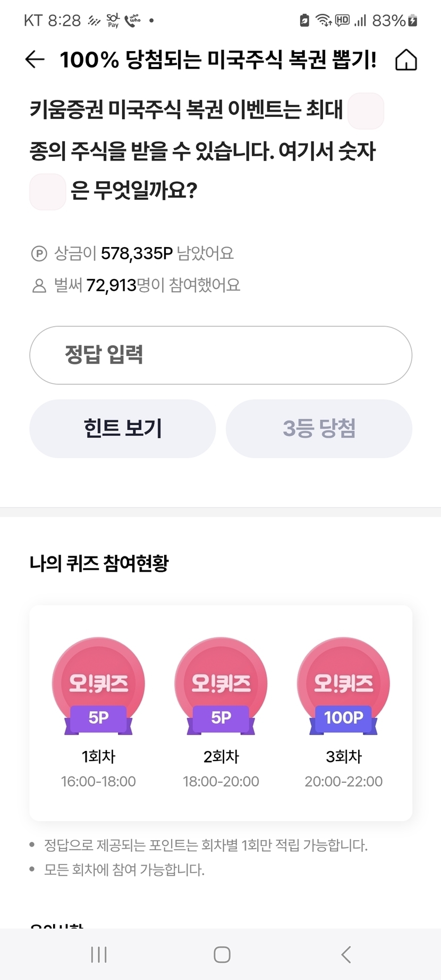The height and width of the screenshot is (980, 441).
Task: Tap the 3회차 20:00-22:00 time label
Action: pyautogui.click(x=344, y=781)
